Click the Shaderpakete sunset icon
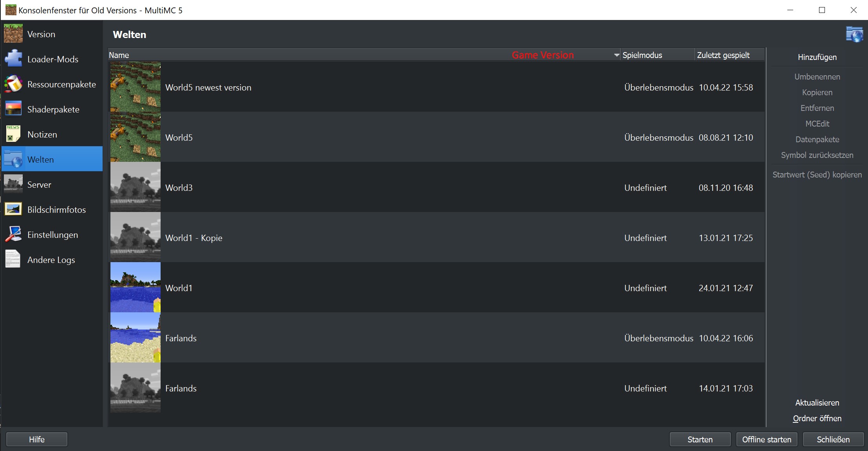The image size is (868, 451). coord(13,109)
